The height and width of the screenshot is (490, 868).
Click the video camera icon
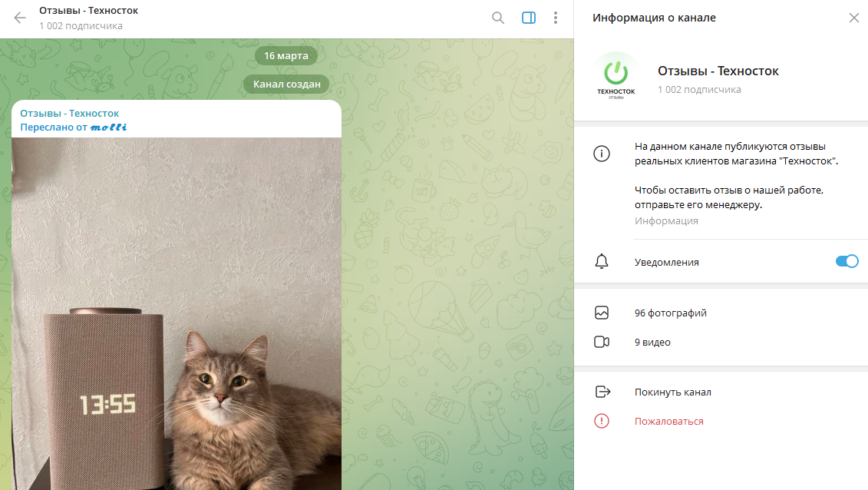tap(602, 343)
